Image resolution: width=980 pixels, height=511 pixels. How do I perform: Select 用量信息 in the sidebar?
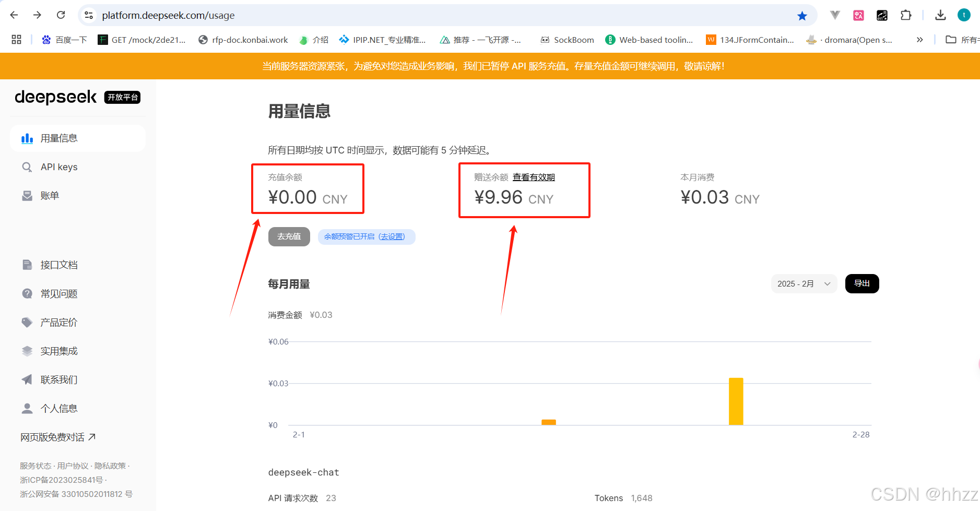(78, 138)
